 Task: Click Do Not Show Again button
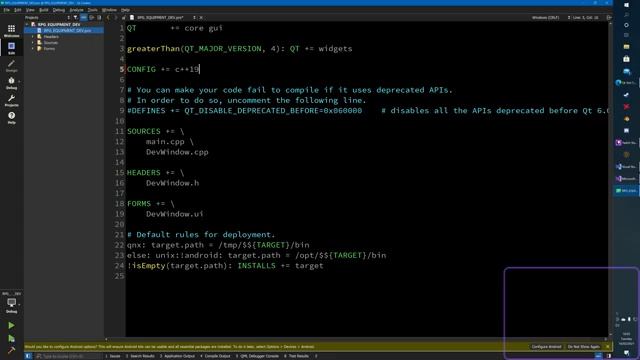click(x=584, y=347)
